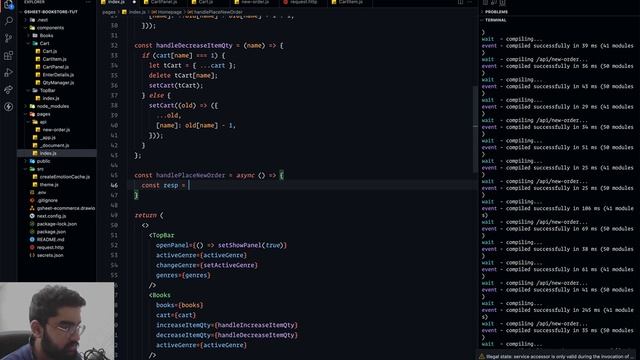Expand the Books folder

(46, 36)
